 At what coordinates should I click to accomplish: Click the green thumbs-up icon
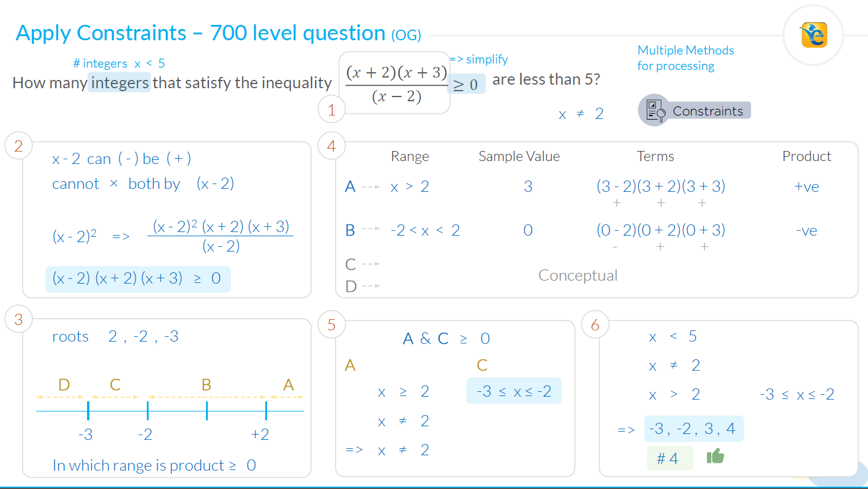[715, 456]
